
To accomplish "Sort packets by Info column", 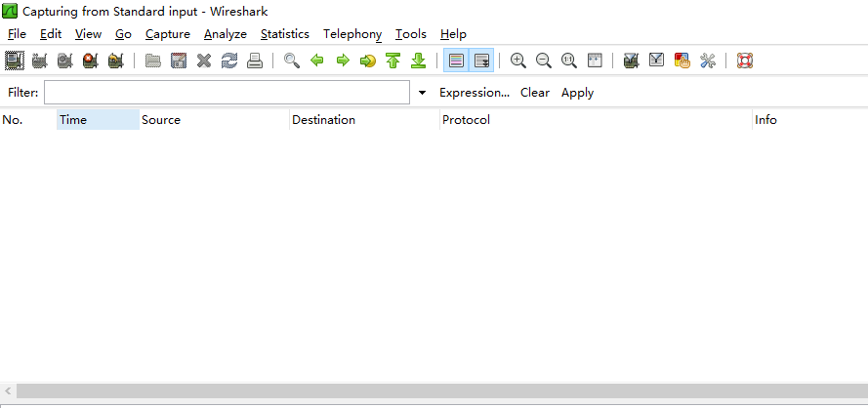I will [810, 120].
